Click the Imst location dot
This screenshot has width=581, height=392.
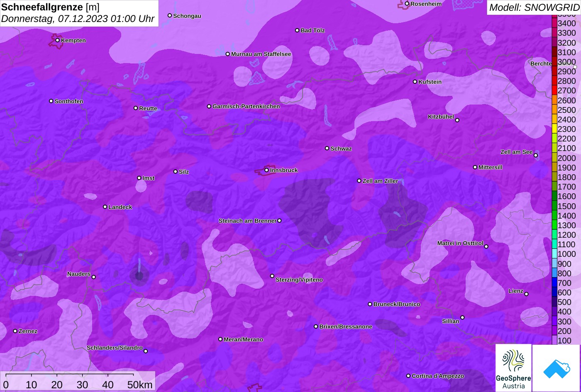139,178
